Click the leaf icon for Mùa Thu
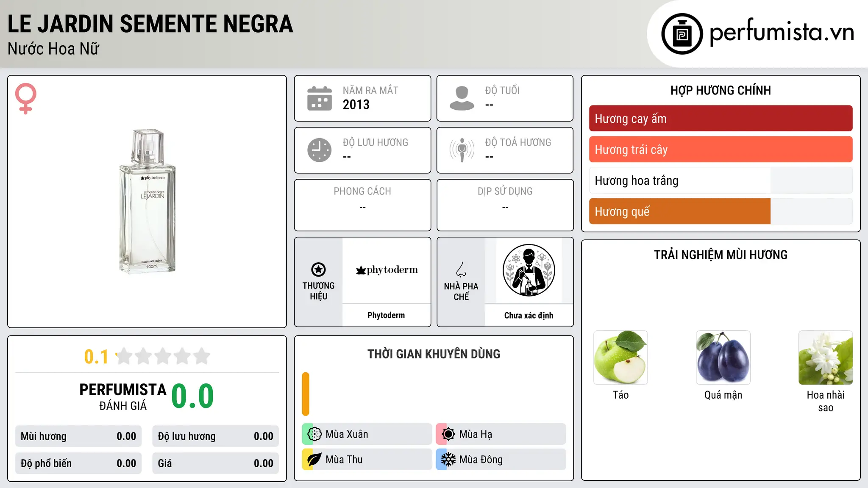 coord(314,460)
